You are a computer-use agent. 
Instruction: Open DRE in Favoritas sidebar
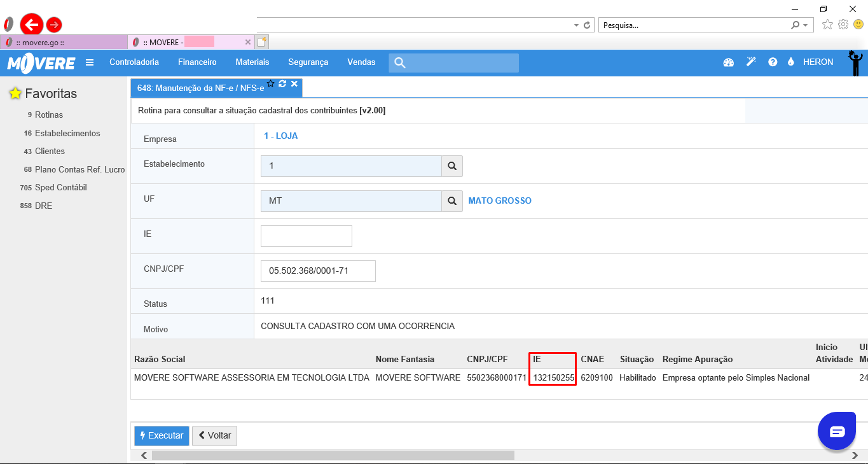[44, 206]
